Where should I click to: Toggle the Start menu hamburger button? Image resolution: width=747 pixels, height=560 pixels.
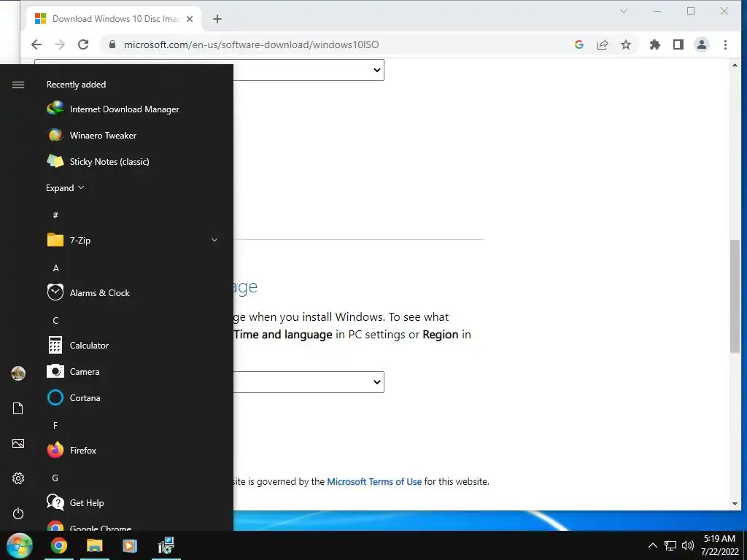[18, 85]
